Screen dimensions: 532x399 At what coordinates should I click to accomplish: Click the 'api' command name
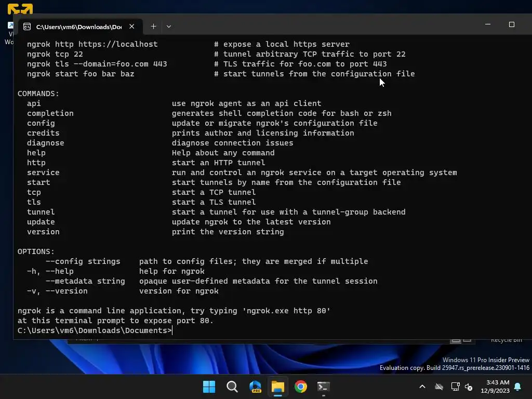click(x=34, y=103)
